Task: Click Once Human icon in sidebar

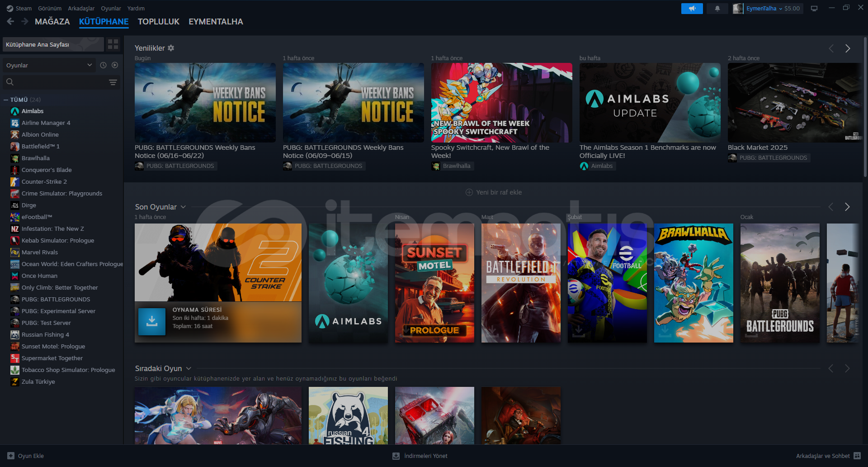Action: point(15,276)
